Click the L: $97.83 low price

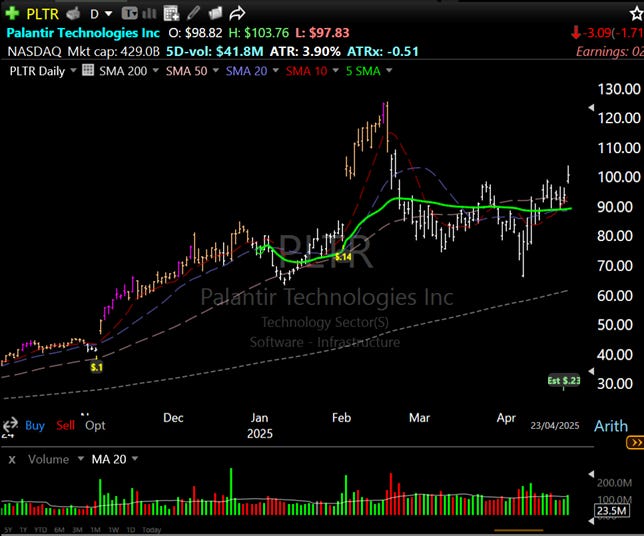pos(322,33)
